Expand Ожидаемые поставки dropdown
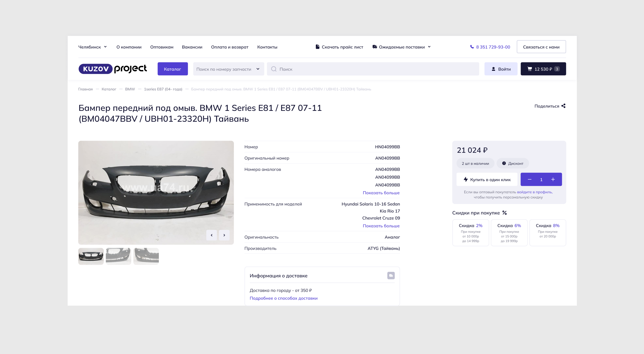The height and width of the screenshot is (354, 644). coord(402,47)
